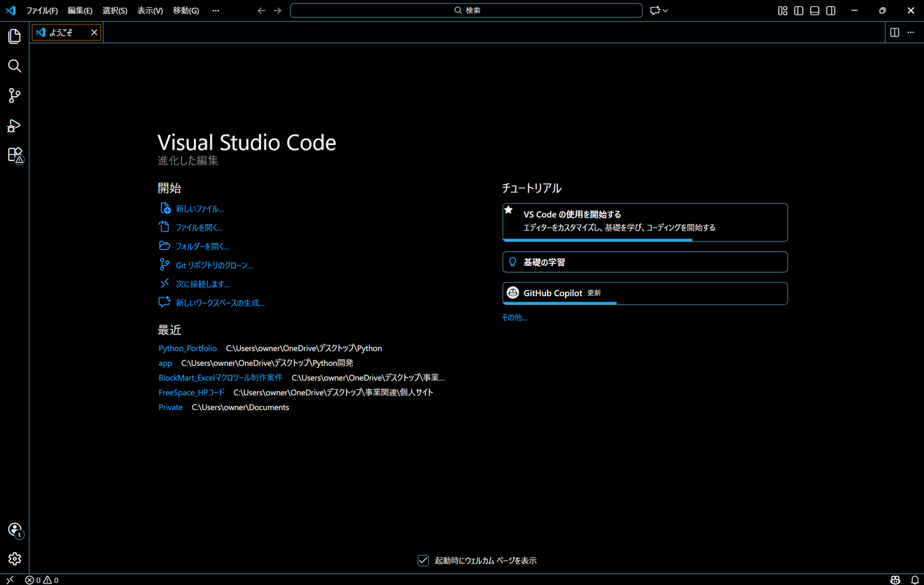Viewport: 924px width, 585px height.
Task: Open the remote window indicator in status bar
Action: click(10, 579)
